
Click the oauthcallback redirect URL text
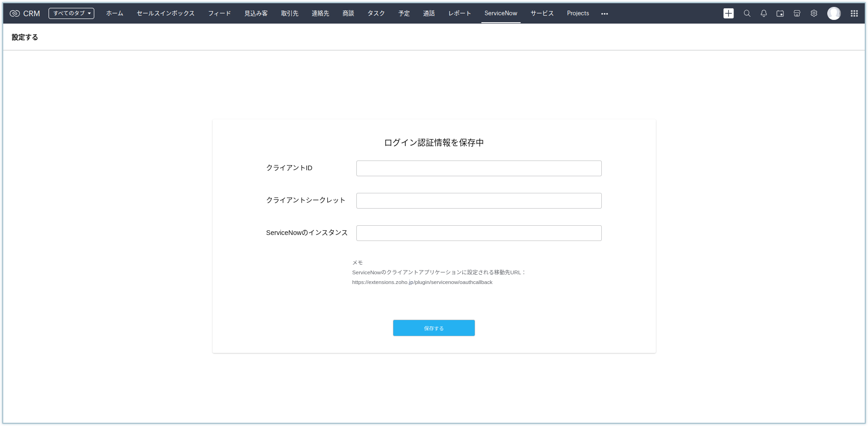[422, 282]
